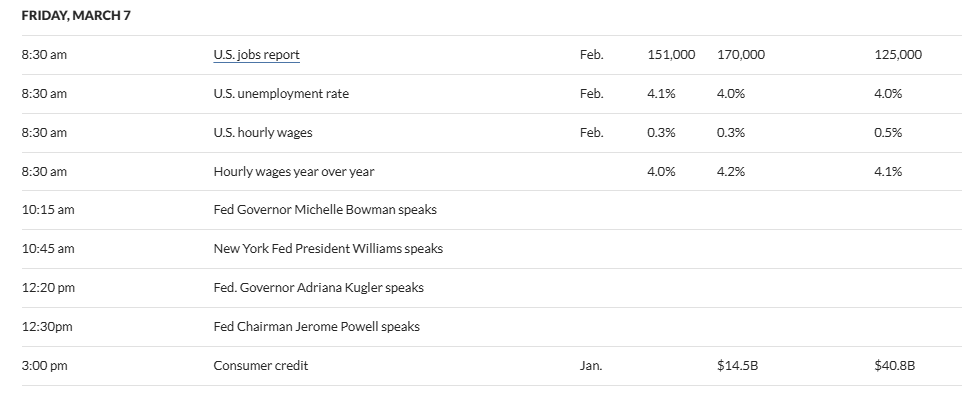Click the $14.5B consumer credit forecast
Screen dimensions: 977x396
(x=738, y=365)
